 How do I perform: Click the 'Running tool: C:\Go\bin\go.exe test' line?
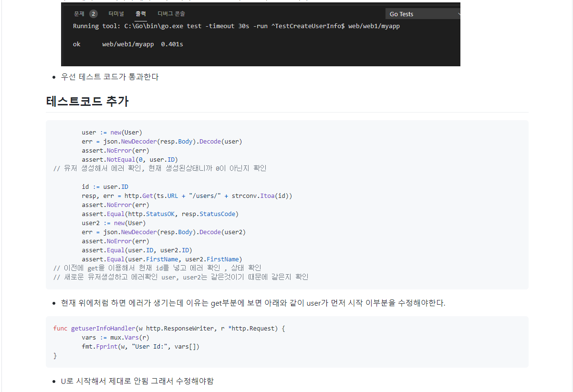(236, 26)
